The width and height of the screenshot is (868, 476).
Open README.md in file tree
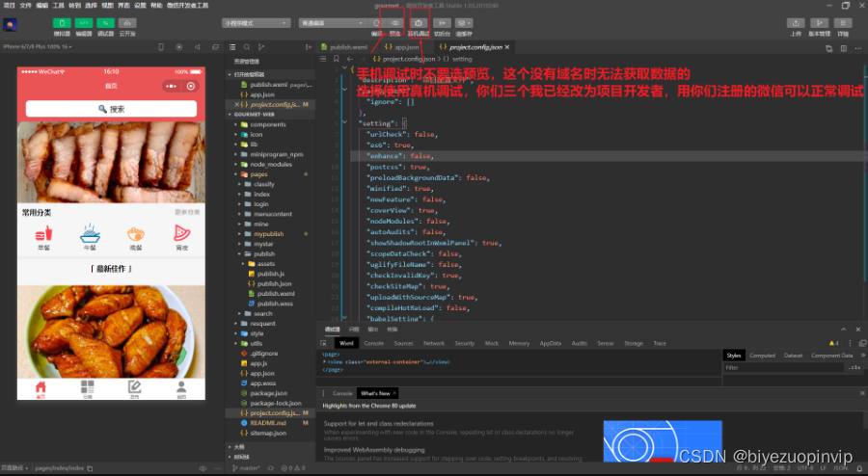point(270,423)
